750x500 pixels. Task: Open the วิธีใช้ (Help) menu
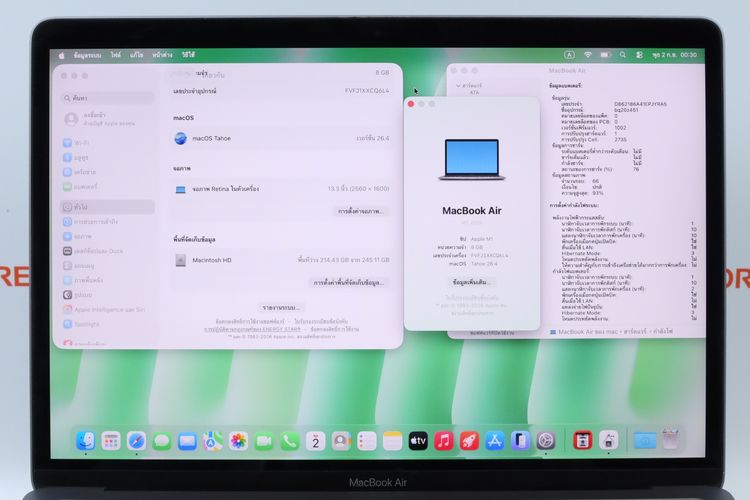[x=188, y=56]
